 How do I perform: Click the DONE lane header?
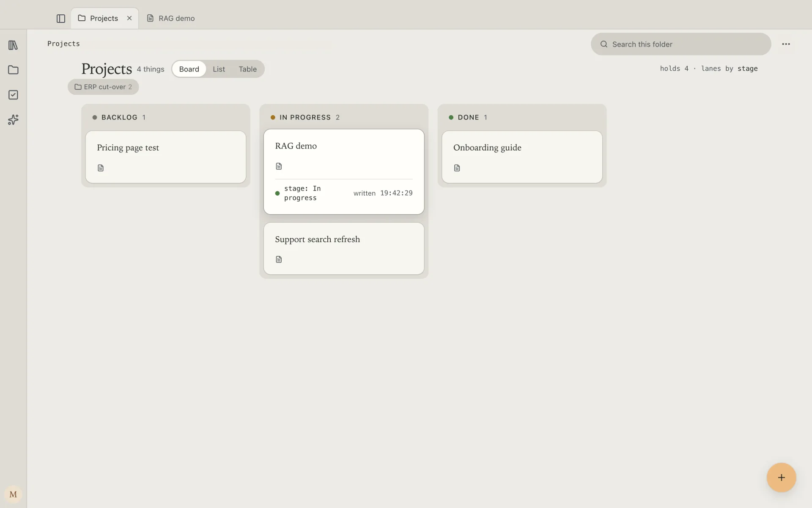(x=468, y=117)
